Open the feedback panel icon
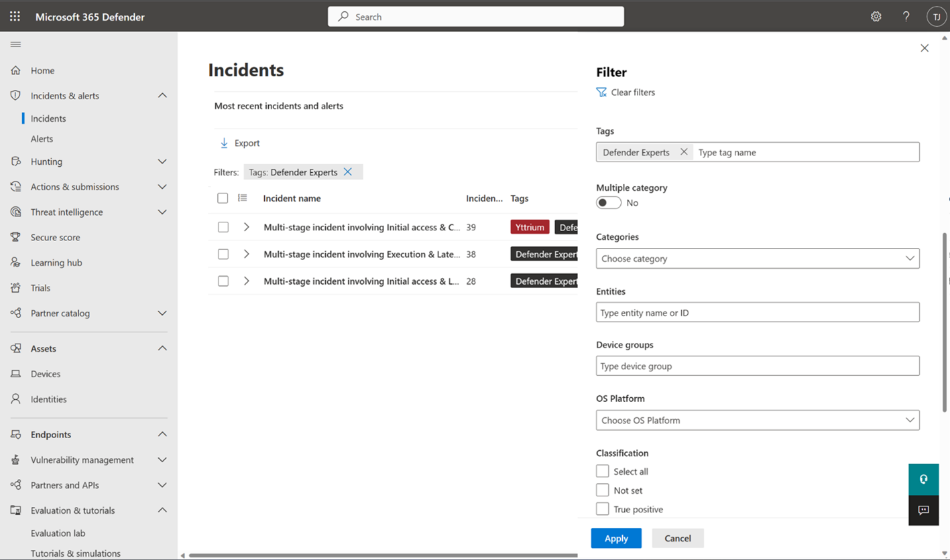This screenshot has width=950, height=560. pyautogui.click(x=923, y=510)
